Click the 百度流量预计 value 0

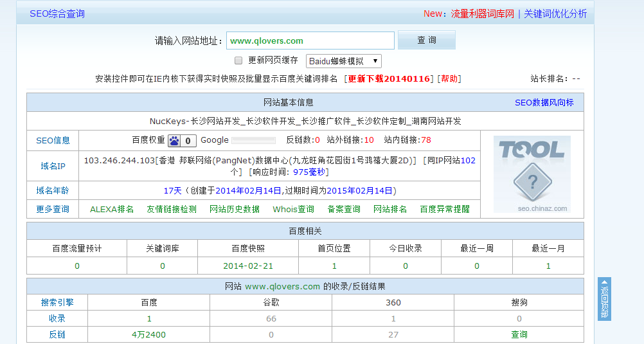(76, 266)
